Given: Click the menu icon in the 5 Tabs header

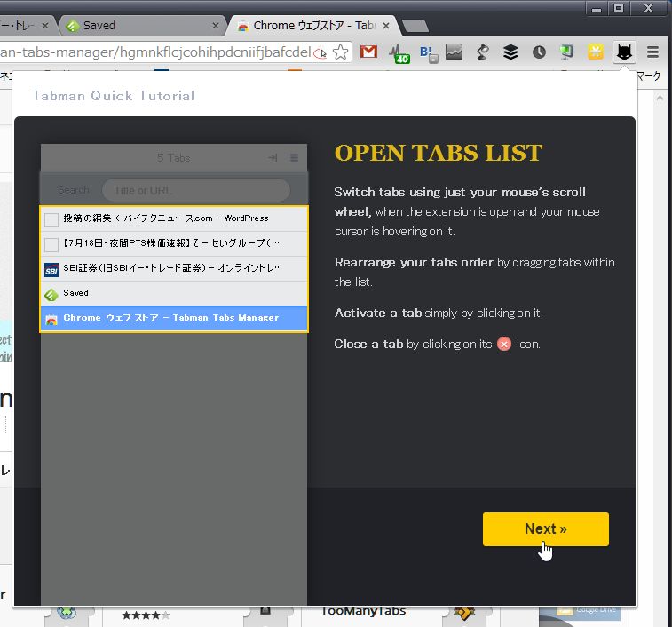Looking at the screenshot, I should pos(294,158).
